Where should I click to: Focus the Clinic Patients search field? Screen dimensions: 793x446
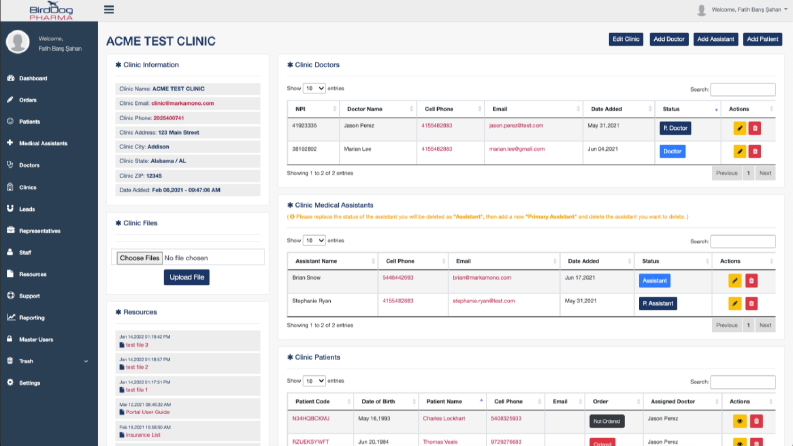coord(742,382)
